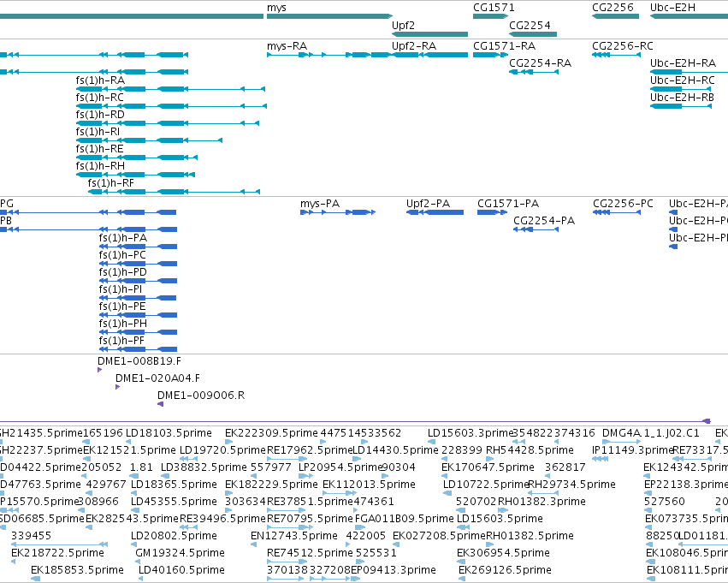Click the LD14430.5prime EST label

(395, 450)
